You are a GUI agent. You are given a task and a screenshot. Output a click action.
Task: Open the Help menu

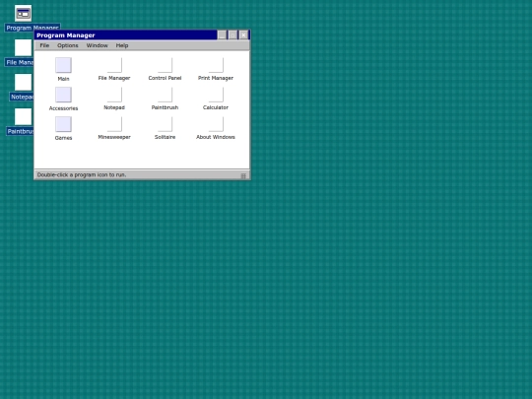coord(122,45)
